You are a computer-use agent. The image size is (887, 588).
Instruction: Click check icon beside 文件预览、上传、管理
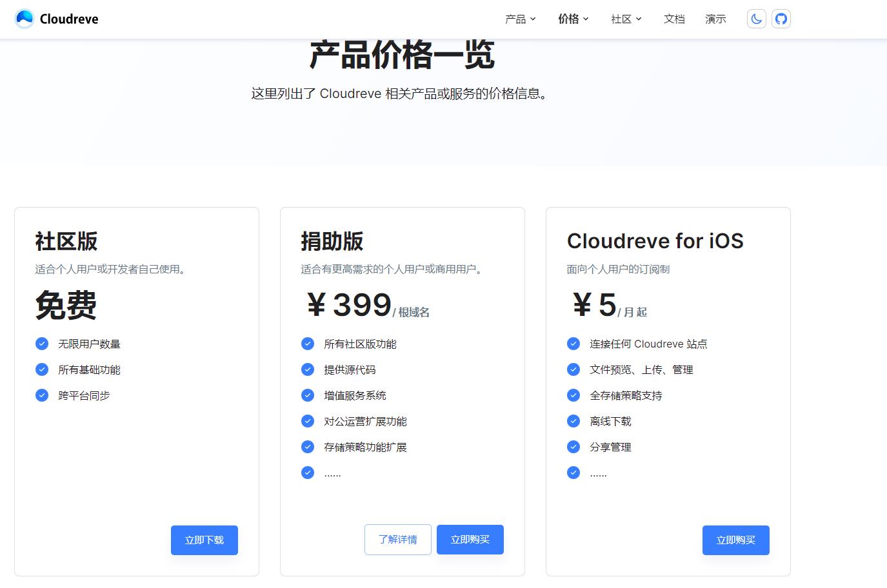573,369
